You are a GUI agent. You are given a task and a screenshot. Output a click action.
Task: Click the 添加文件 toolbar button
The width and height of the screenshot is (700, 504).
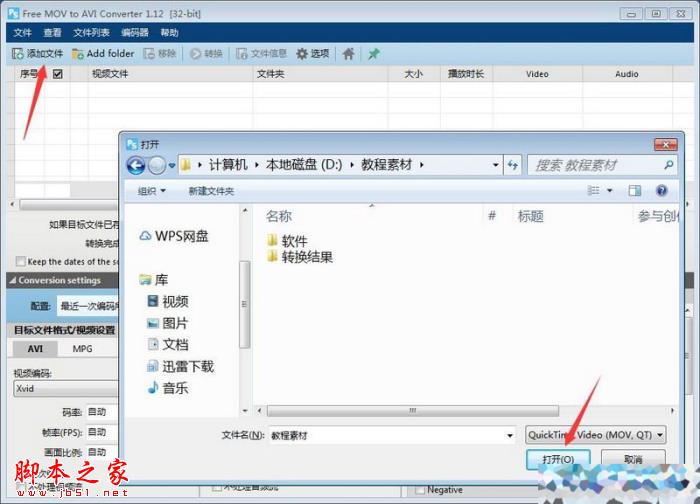pyautogui.click(x=38, y=54)
